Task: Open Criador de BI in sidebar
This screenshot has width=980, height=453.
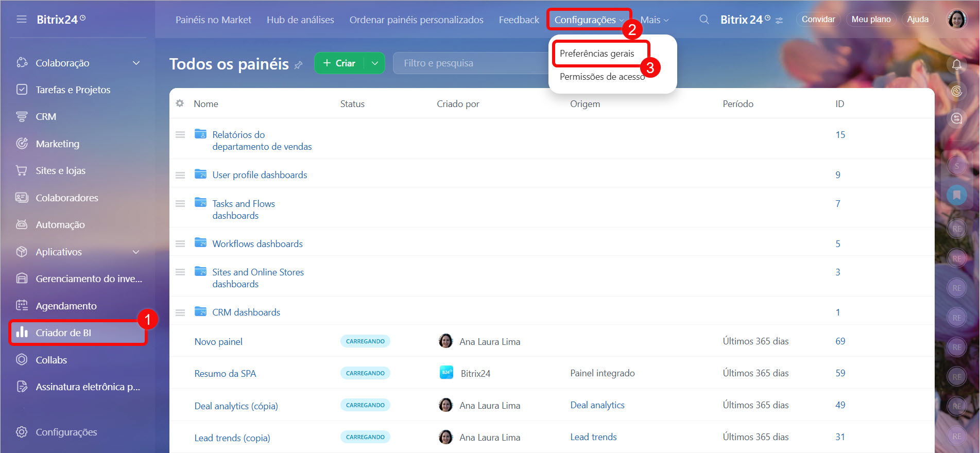Action: pyautogui.click(x=63, y=333)
